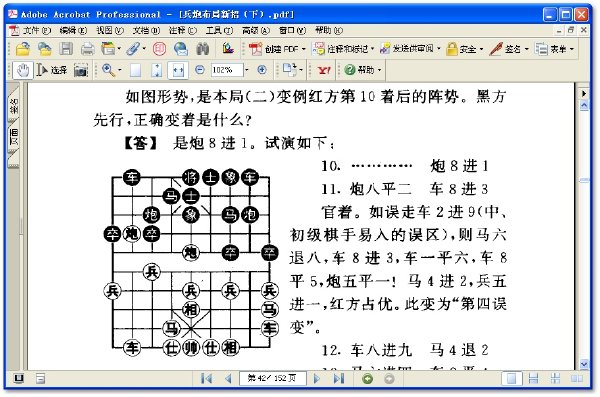The width and height of the screenshot is (600, 397).
Task: Print the document with the printer icon
Action: (x=88, y=49)
